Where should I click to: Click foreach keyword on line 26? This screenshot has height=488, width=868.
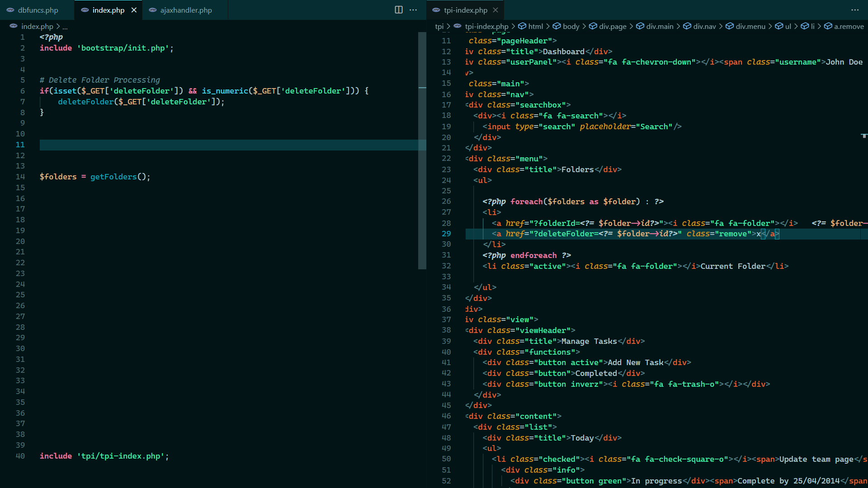coord(526,202)
